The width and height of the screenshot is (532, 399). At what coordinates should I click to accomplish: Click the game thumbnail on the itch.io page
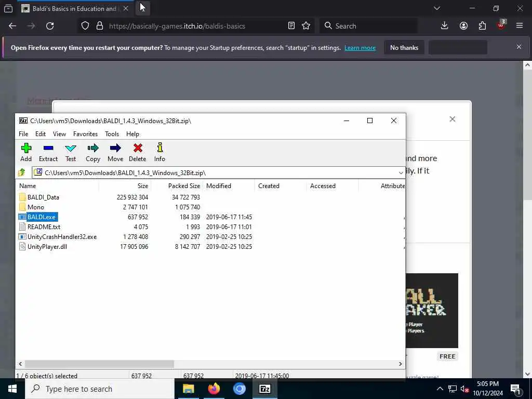pyautogui.click(x=432, y=311)
